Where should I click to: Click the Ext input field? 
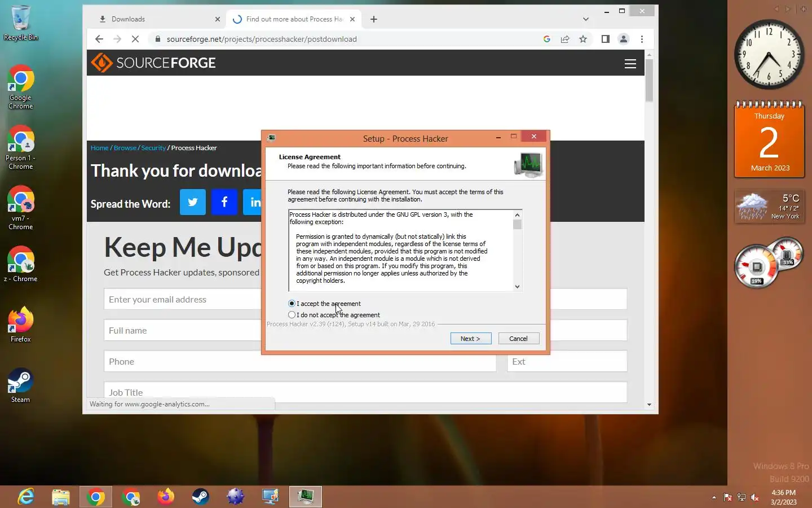tap(567, 361)
